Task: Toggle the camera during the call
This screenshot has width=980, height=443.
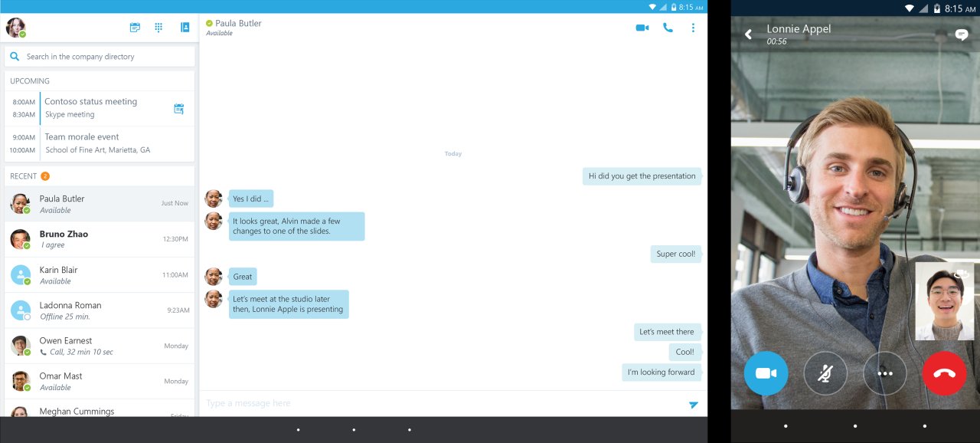Action: [766, 373]
